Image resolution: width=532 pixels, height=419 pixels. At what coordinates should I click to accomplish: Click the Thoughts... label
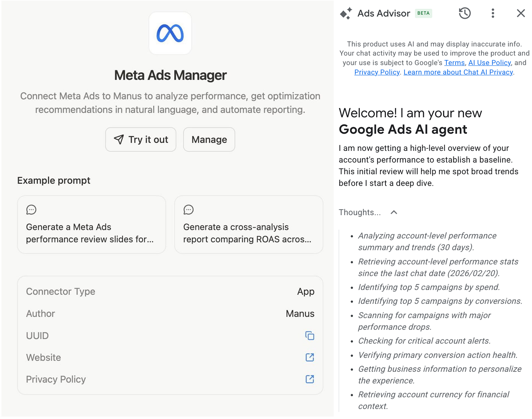coord(360,212)
